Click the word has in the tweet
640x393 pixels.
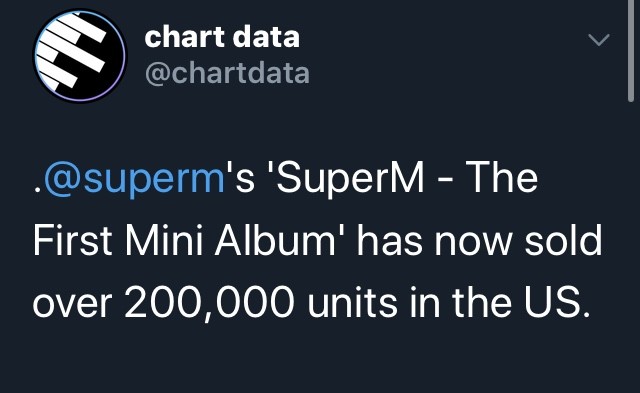(390, 241)
